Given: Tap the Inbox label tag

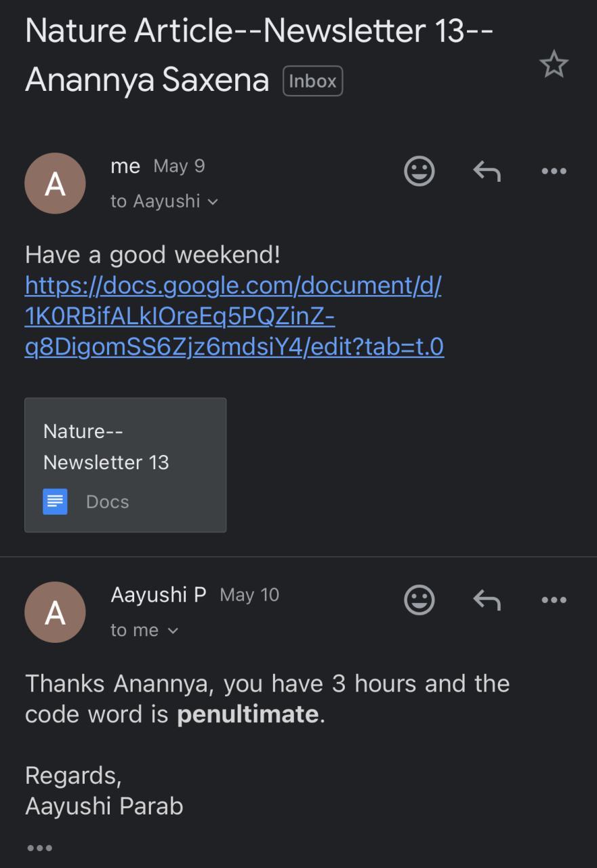Looking at the screenshot, I should click(312, 81).
